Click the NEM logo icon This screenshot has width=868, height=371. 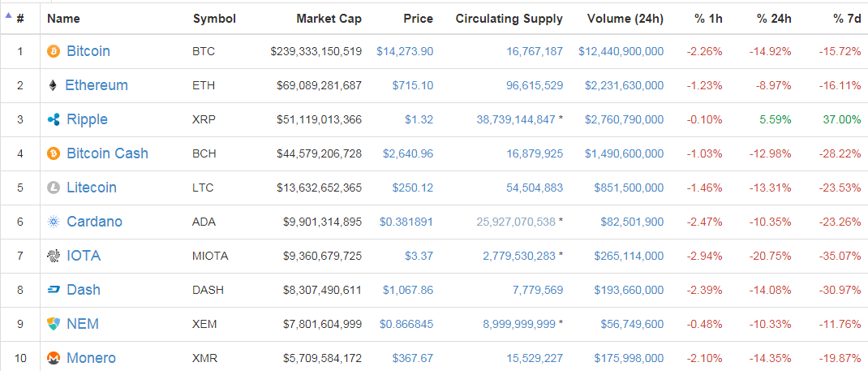coord(54,324)
